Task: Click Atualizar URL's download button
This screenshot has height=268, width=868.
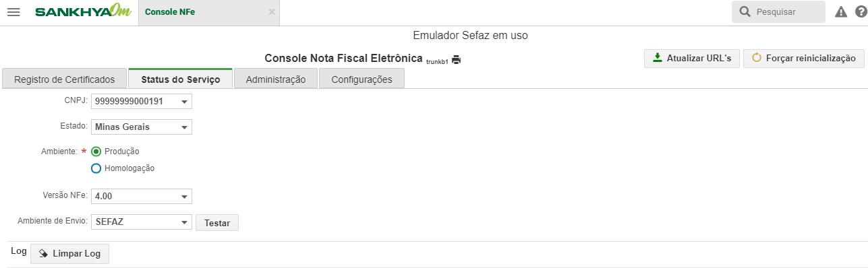Action: (x=692, y=58)
